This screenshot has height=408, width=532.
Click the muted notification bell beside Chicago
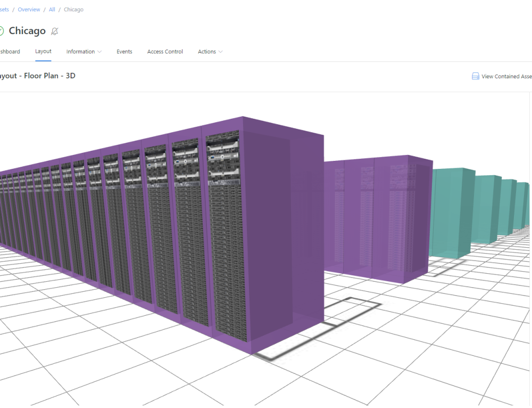click(54, 31)
